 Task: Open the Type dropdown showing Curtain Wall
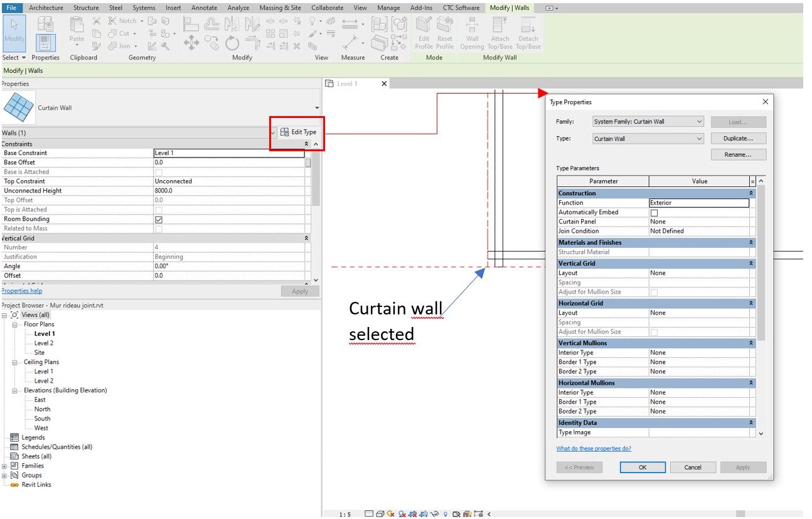click(648, 139)
